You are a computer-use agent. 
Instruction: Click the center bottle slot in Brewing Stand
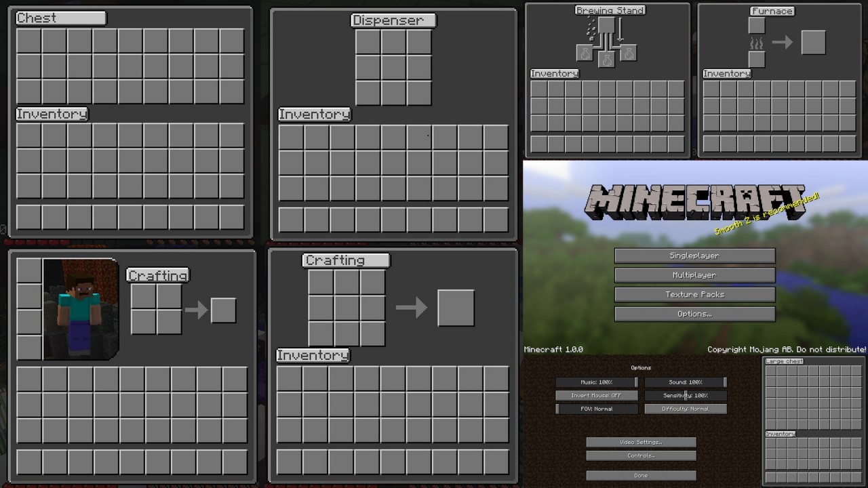(607, 58)
